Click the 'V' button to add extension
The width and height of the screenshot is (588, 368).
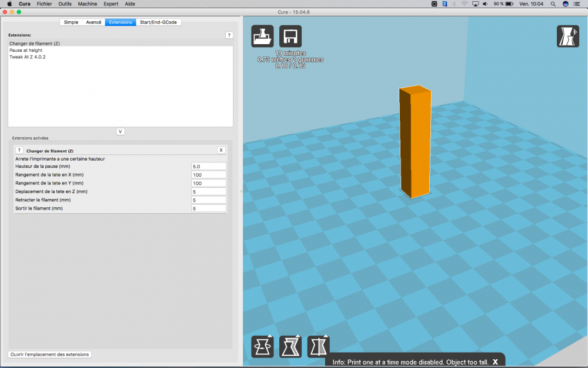(x=121, y=131)
